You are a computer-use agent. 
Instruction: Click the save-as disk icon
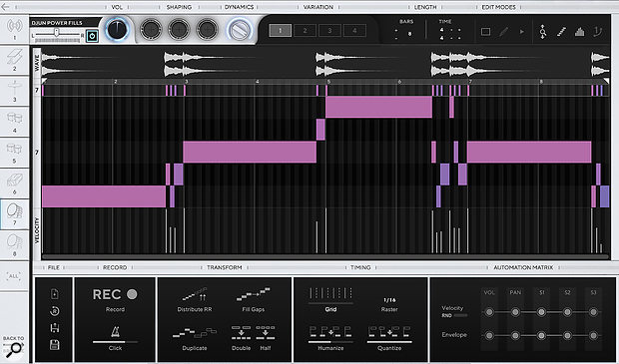[55, 328]
